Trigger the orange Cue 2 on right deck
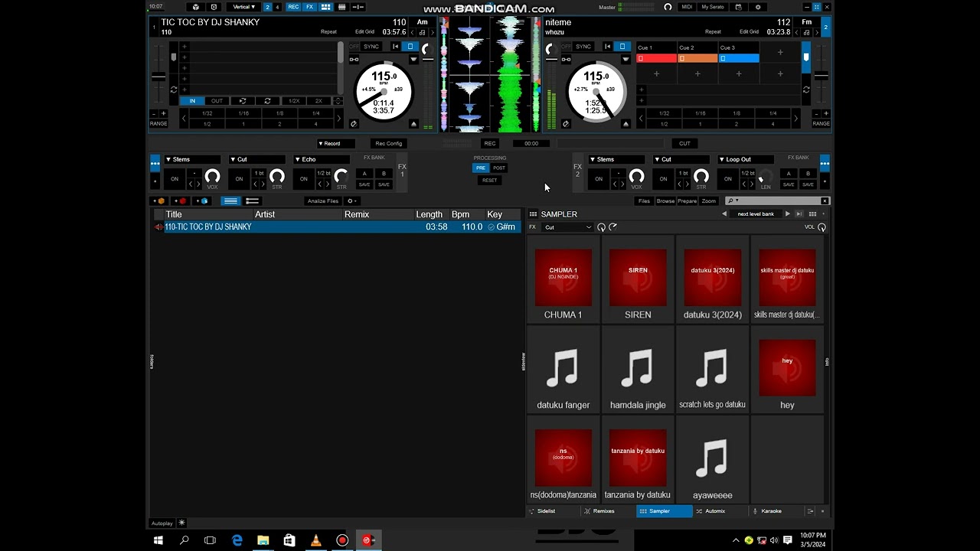980x551 pixels. coord(697,58)
